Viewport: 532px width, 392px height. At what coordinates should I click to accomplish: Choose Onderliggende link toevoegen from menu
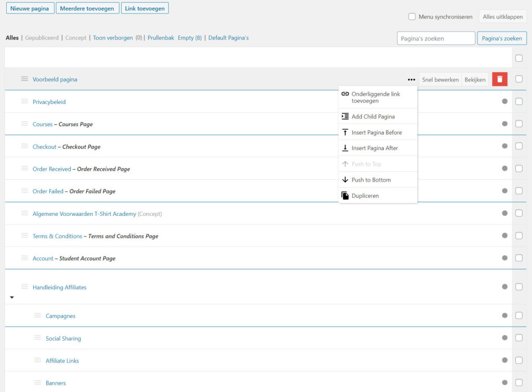(378, 97)
